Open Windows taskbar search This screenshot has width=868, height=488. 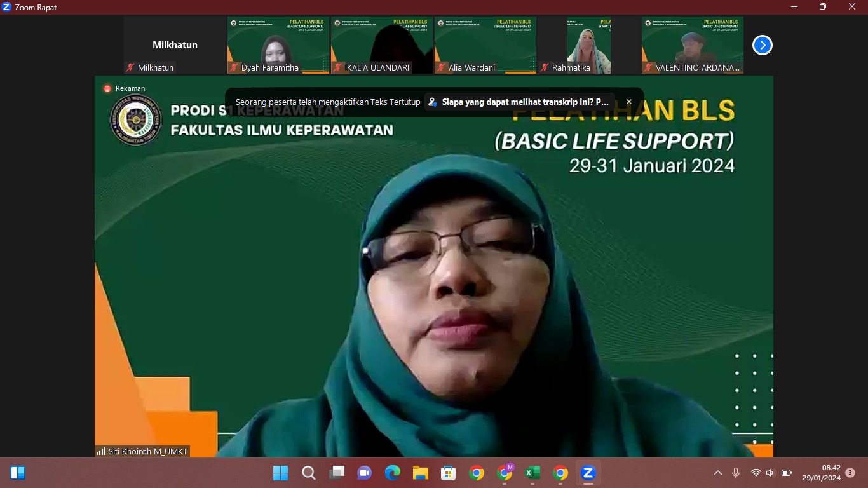[309, 473]
